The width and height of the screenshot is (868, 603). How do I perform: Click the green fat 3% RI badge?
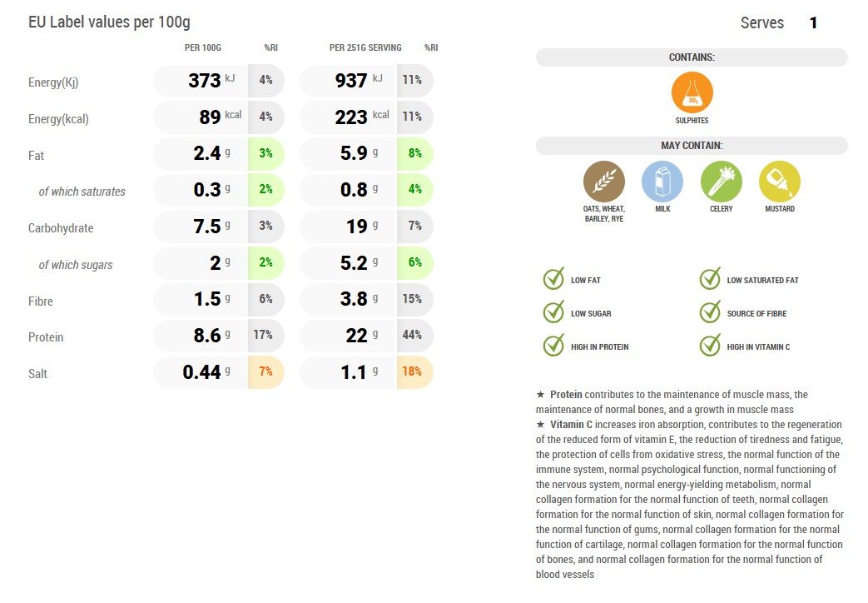tap(266, 154)
